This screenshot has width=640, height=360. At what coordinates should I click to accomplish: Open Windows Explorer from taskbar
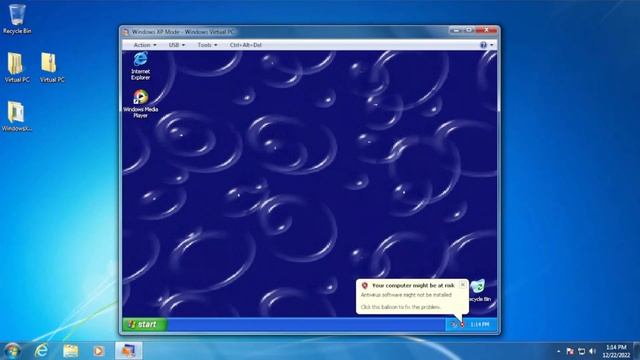(71, 351)
